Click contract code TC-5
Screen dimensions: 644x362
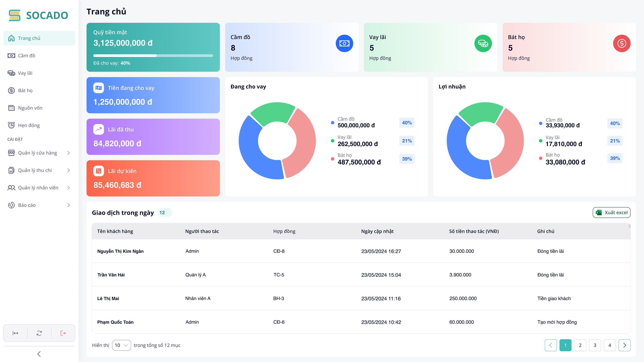pos(279,275)
